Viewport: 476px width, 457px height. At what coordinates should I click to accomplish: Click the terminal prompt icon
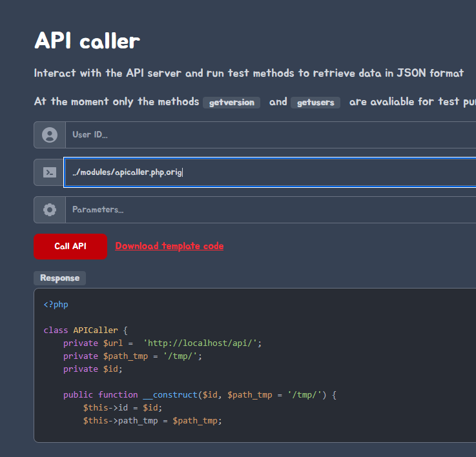pyautogui.click(x=50, y=172)
